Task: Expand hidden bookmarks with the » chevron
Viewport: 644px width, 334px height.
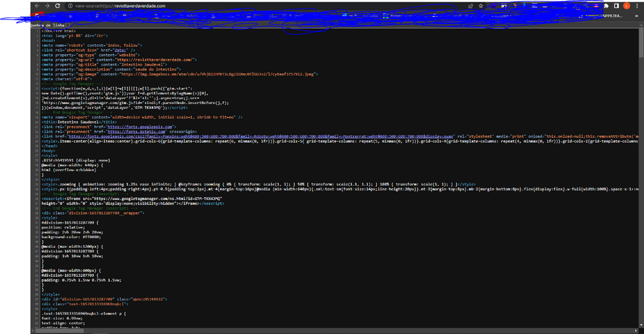Action: click(x=637, y=15)
